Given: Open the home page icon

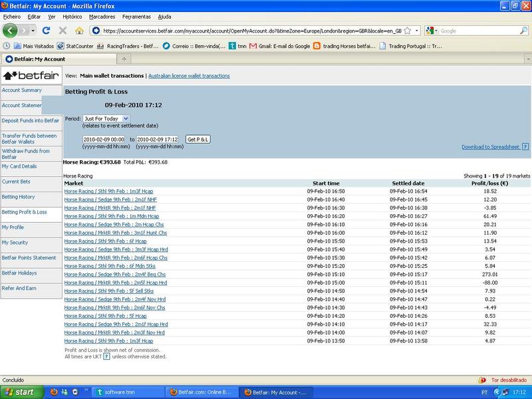Looking at the screenshot, I should click(79, 31).
